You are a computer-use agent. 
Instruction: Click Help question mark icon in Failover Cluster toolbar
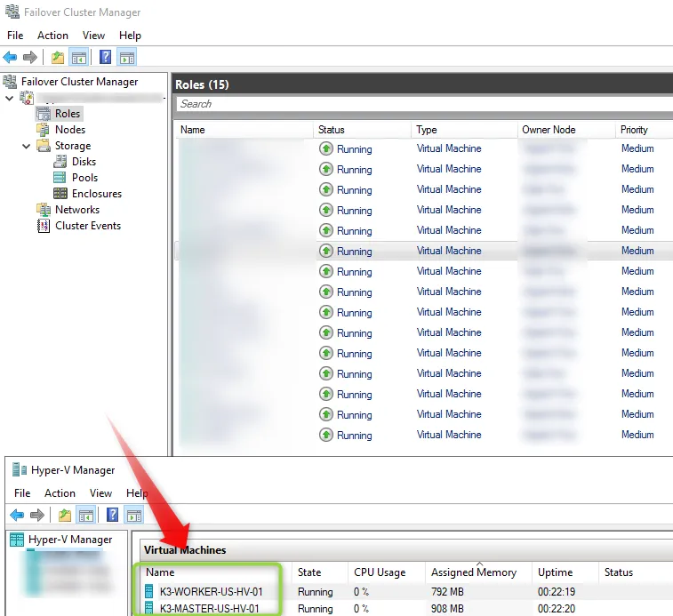tap(105, 57)
